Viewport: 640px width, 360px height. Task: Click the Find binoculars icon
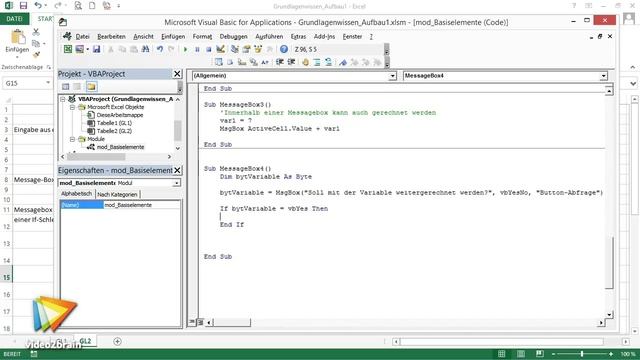click(145, 49)
